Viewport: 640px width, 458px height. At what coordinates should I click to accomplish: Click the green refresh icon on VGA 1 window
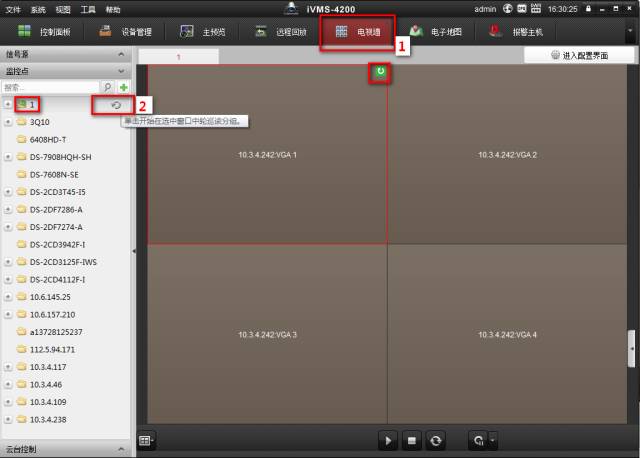[x=380, y=74]
